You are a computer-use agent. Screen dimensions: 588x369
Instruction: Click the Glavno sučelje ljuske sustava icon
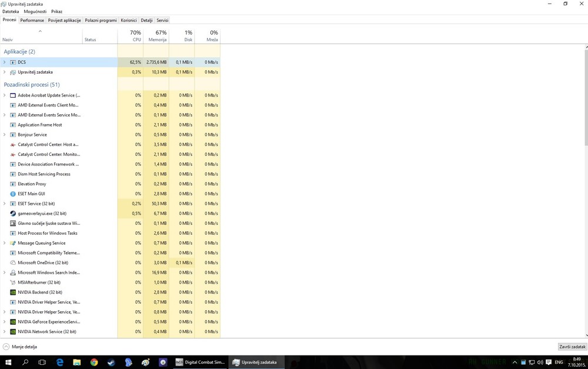[x=13, y=224]
